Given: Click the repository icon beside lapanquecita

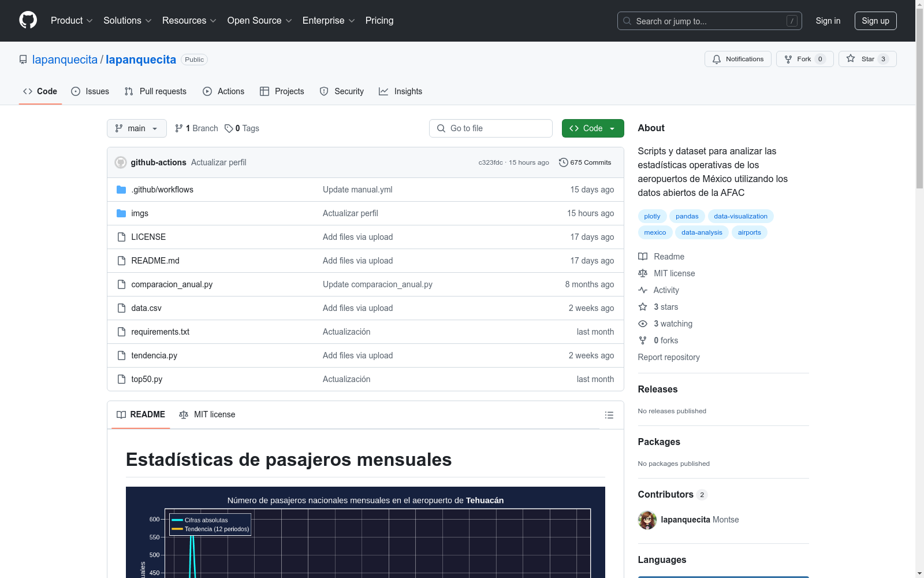Looking at the screenshot, I should (x=23, y=60).
